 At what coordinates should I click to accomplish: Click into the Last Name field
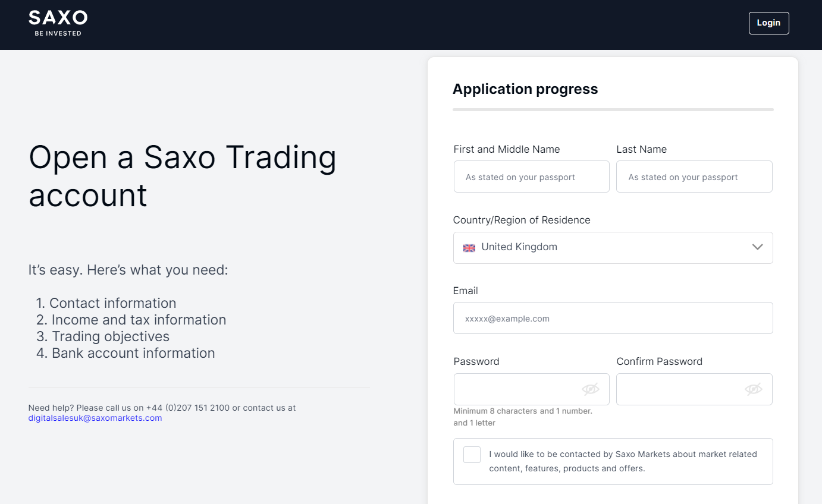point(694,177)
